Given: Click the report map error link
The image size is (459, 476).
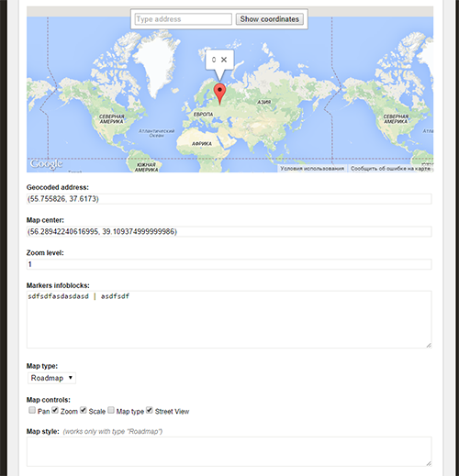Looking at the screenshot, I should pos(391,169).
